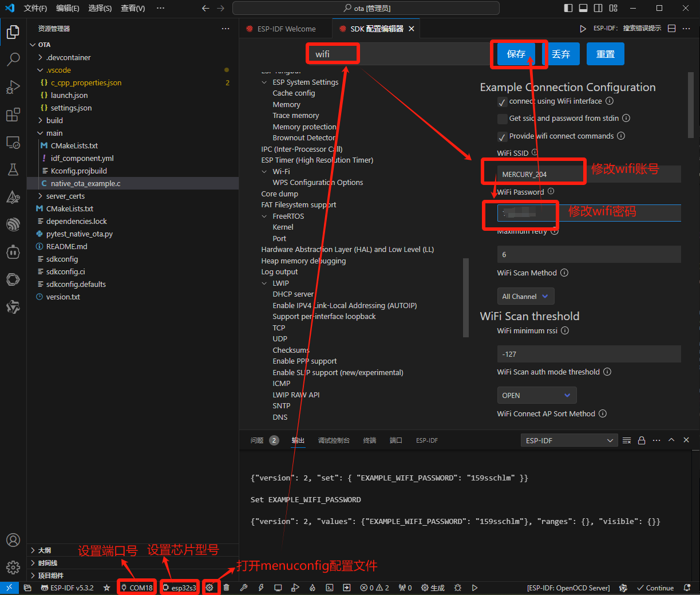Open errors and warnings indicator
This screenshot has width=700, height=595.
coord(375,588)
